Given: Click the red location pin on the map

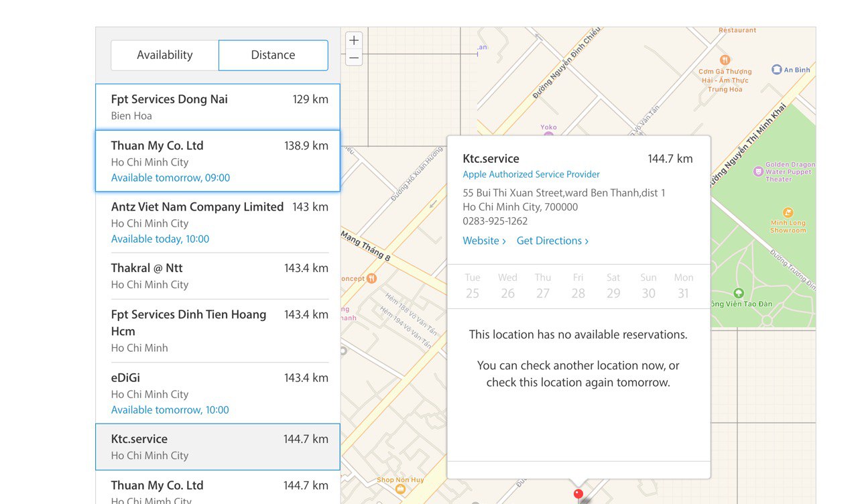Looking at the screenshot, I should click(x=578, y=495).
